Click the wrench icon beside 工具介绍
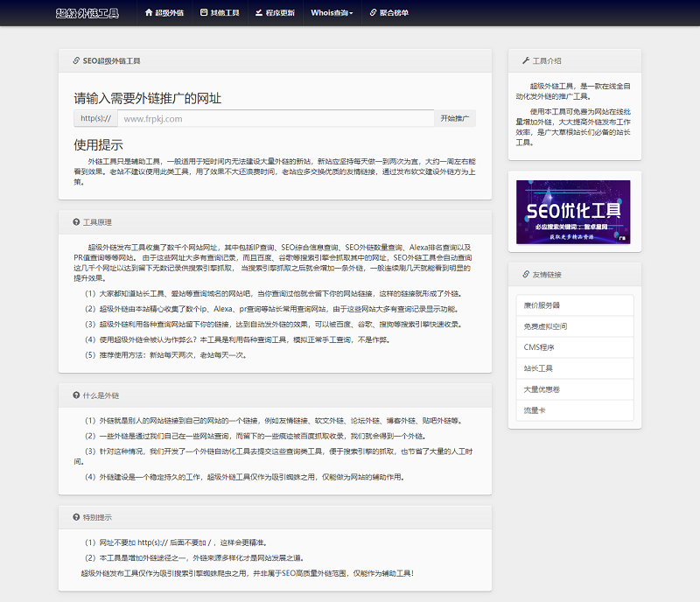This screenshot has height=602, width=700. (526, 60)
